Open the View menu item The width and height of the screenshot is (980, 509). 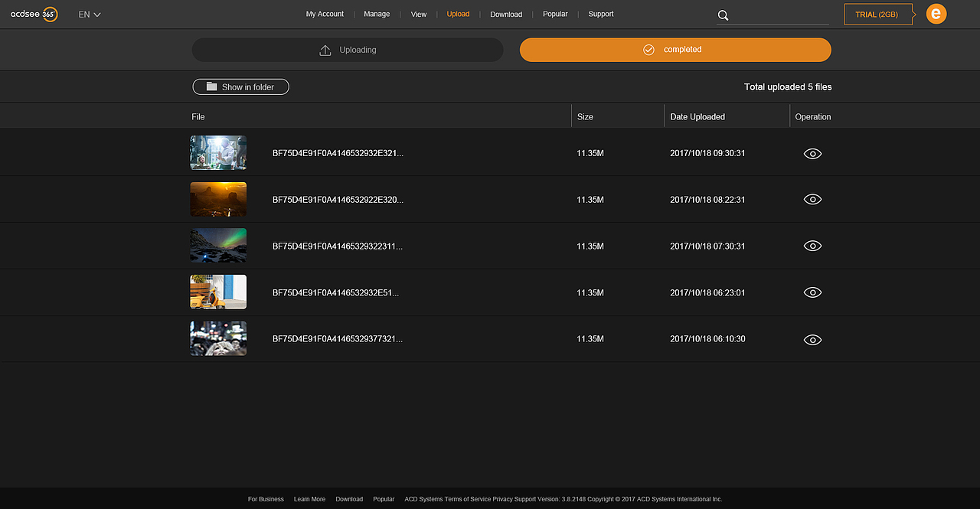coord(419,15)
